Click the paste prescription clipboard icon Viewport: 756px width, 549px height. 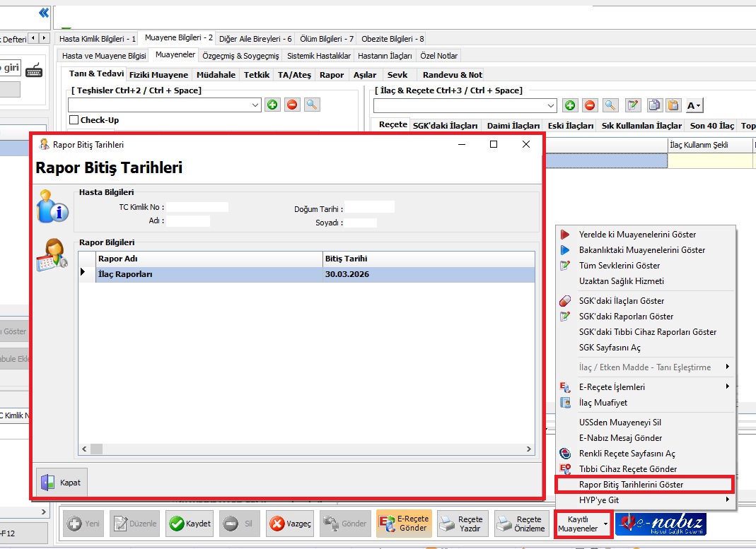click(674, 106)
